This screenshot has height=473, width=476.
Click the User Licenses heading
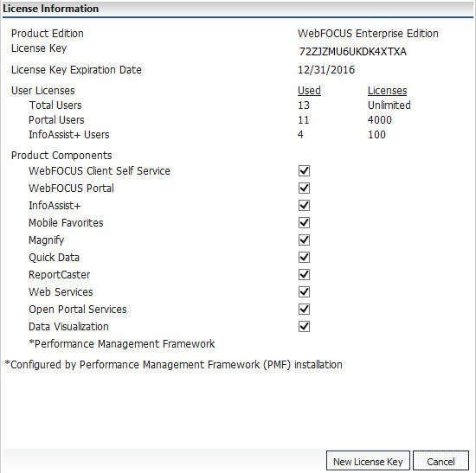(42, 91)
